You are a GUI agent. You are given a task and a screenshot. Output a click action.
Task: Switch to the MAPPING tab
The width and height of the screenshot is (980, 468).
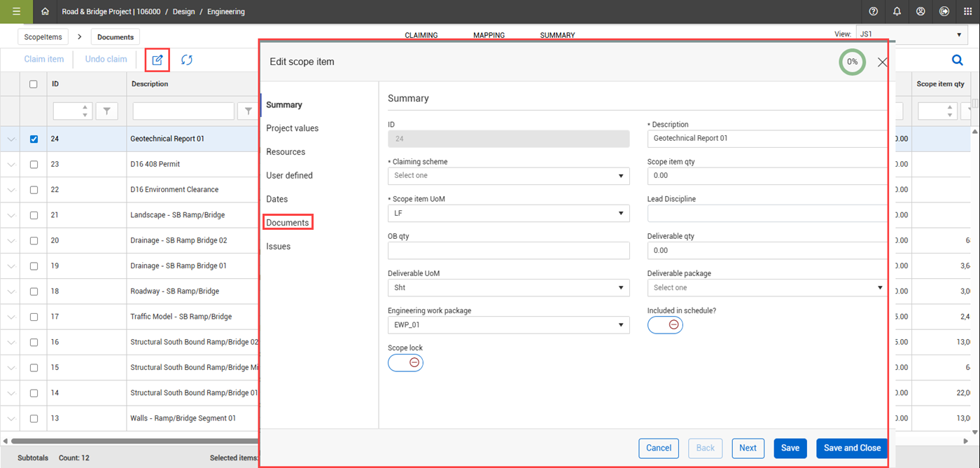489,35
